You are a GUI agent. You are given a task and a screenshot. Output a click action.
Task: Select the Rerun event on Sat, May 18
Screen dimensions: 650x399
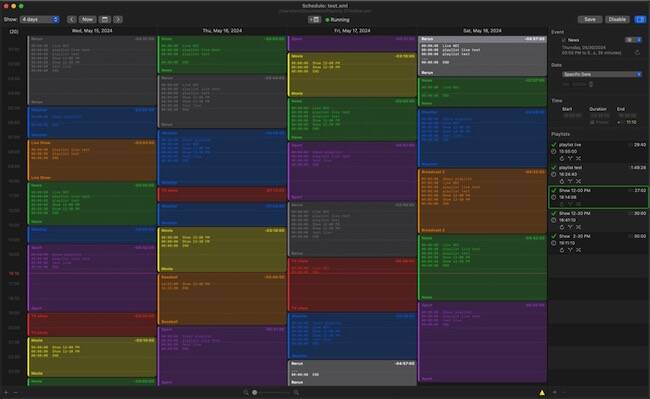(x=482, y=56)
